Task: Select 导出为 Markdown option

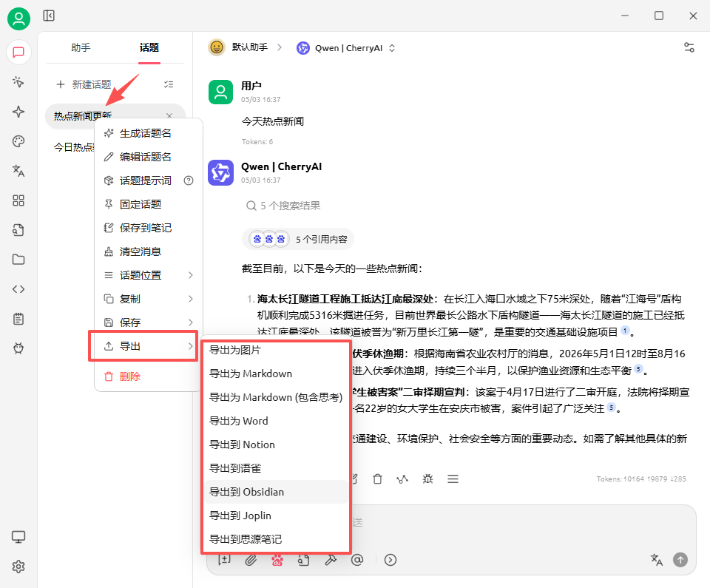Action: pyautogui.click(x=276, y=374)
